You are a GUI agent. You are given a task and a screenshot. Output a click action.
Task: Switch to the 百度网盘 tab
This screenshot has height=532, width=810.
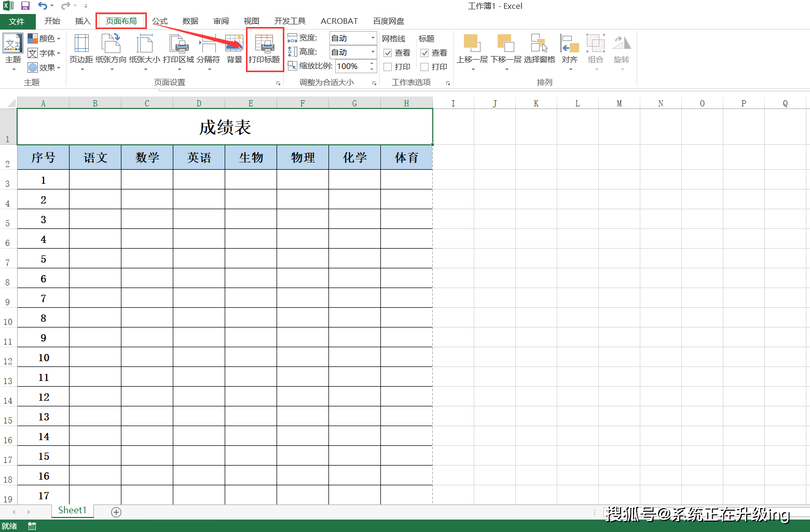point(389,21)
